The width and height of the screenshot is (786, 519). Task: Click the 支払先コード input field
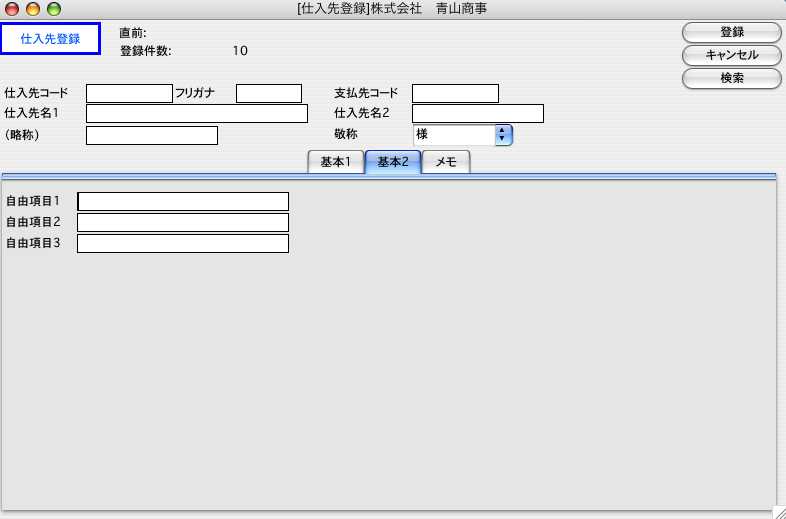(455, 94)
